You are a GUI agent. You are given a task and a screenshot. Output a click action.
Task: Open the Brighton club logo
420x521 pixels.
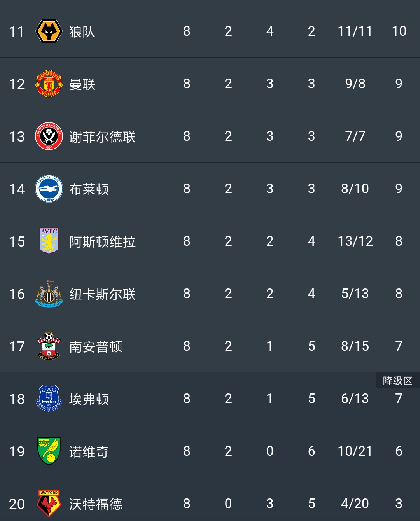tap(49, 189)
